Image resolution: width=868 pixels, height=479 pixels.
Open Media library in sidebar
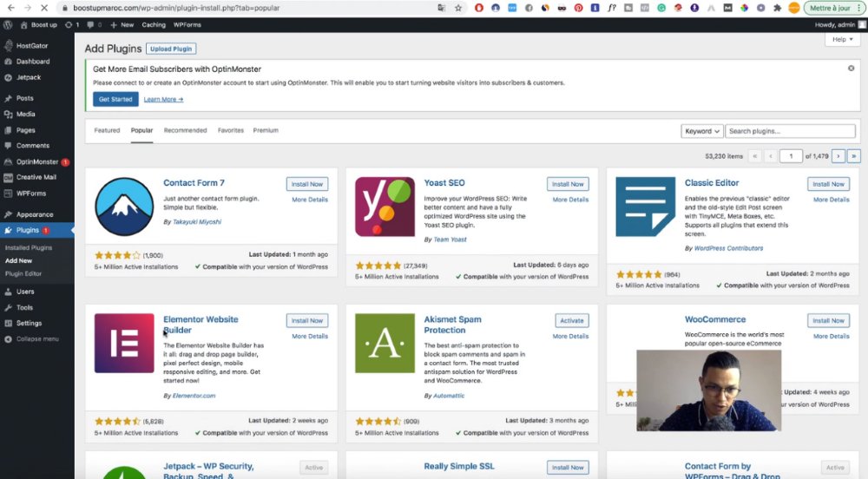(25, 114)
